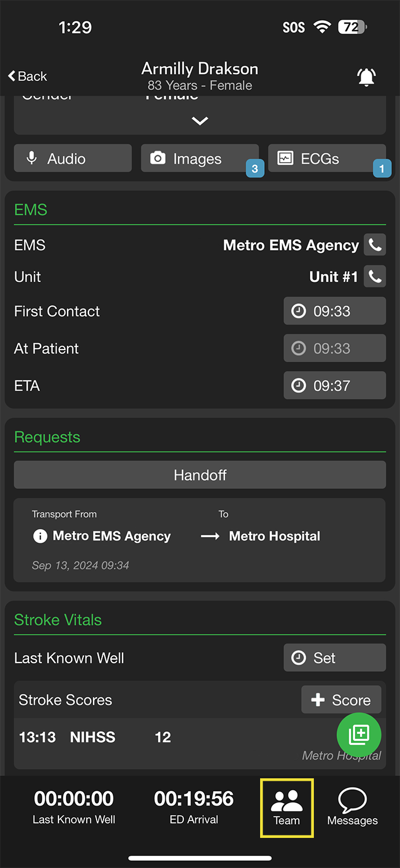
Task: Go back to previous screen
Action: [28, 76]
